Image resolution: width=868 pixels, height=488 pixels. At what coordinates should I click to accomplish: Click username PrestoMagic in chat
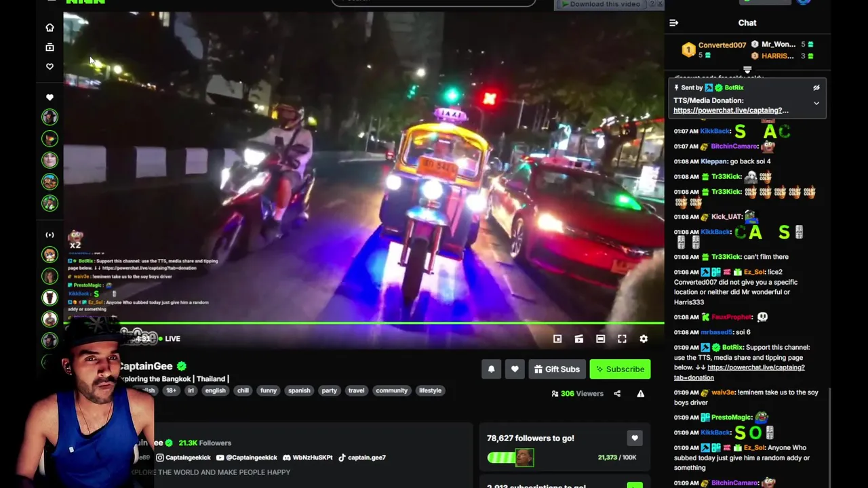tap(732, 418)
